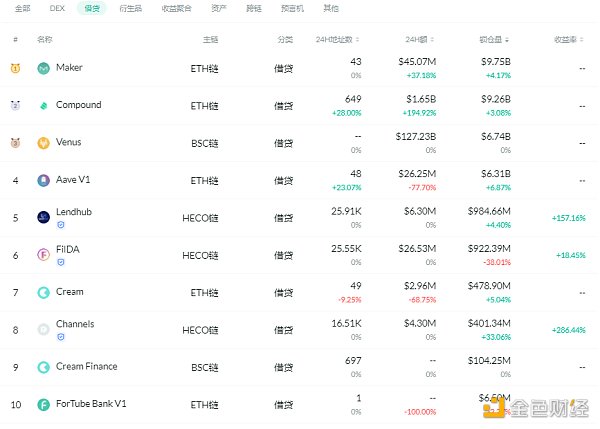This screenshot has width=600, height=429.
Task: Open the ForTube Bank V1 name link
Action: pyautogui.click(x=91, y=404)
